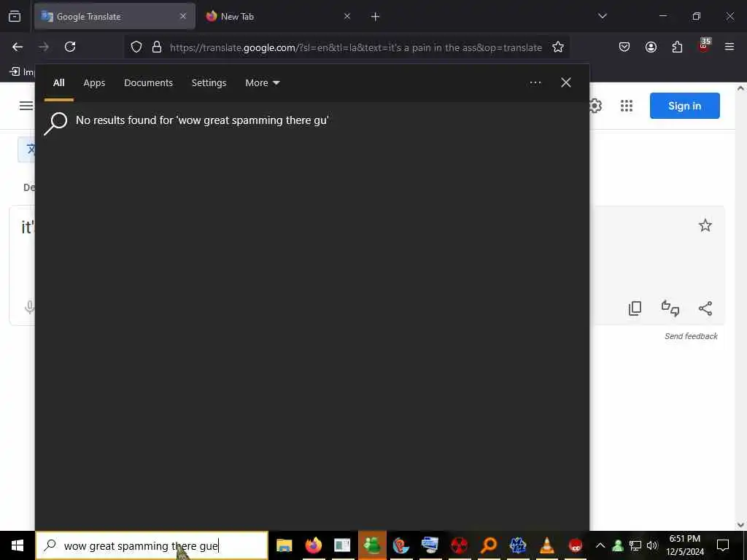Rate this translation thumbs icon
Screen dimensions: 747x560
(x=670, y=308)
